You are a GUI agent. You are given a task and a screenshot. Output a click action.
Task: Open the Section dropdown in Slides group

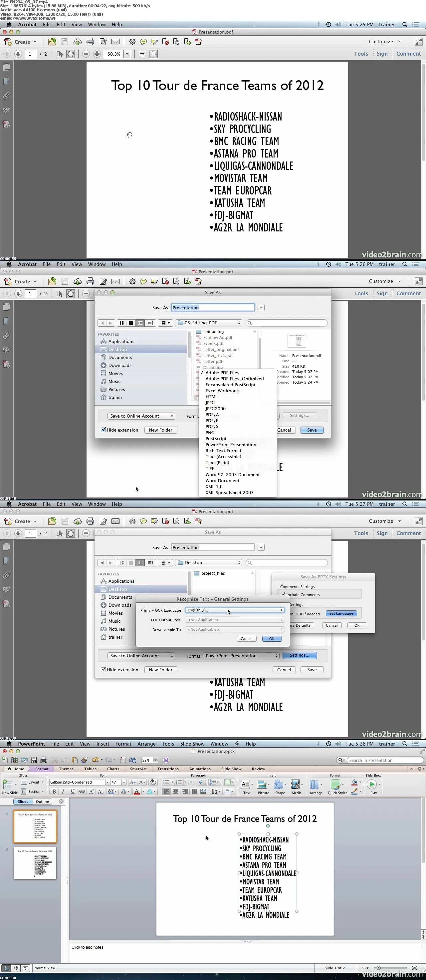click(x=32, y=791)
